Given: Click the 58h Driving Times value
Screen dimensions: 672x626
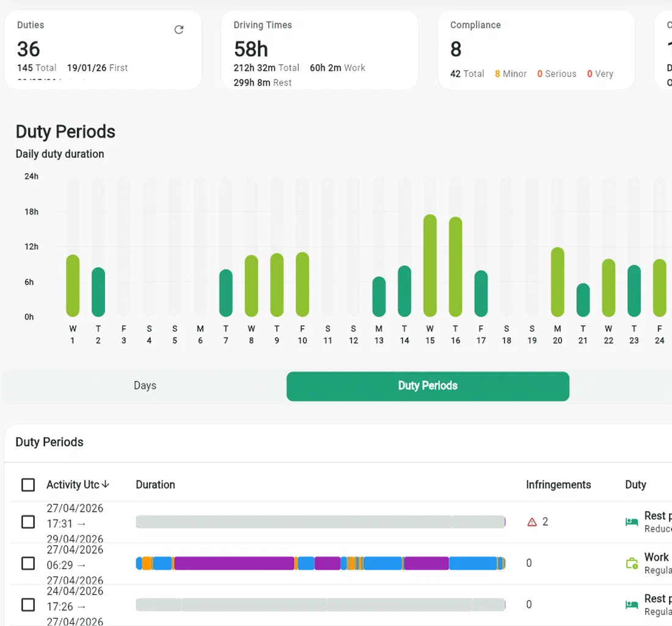Looking at the screenshot, I should 250,49.
